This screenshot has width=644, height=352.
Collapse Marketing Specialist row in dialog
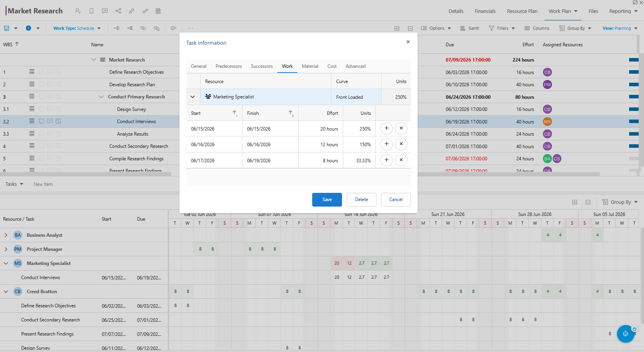[192, 97]
